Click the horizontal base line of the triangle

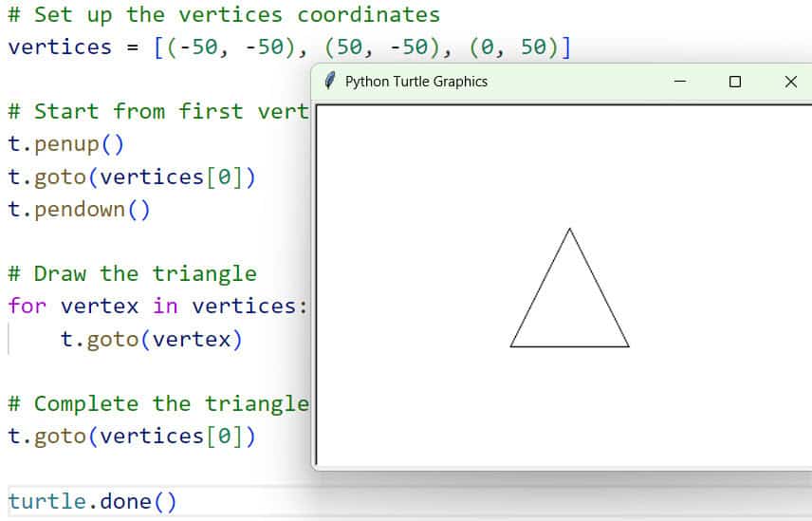569,346
